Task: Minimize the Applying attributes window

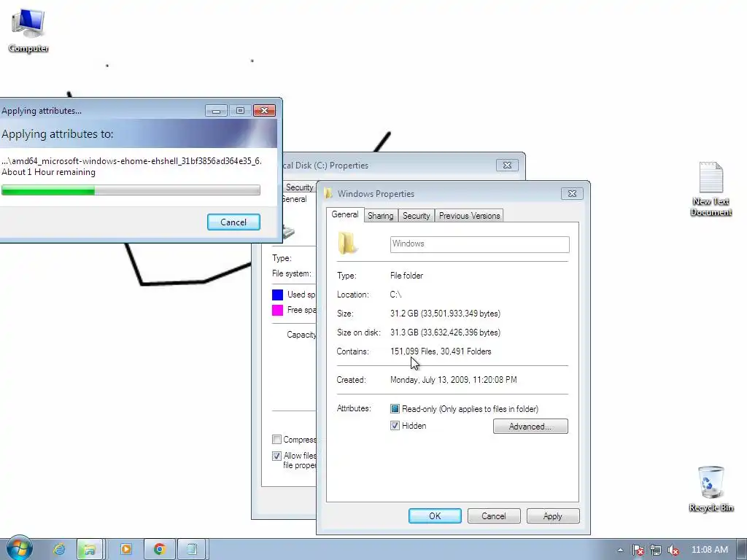Action: point(216,111)
